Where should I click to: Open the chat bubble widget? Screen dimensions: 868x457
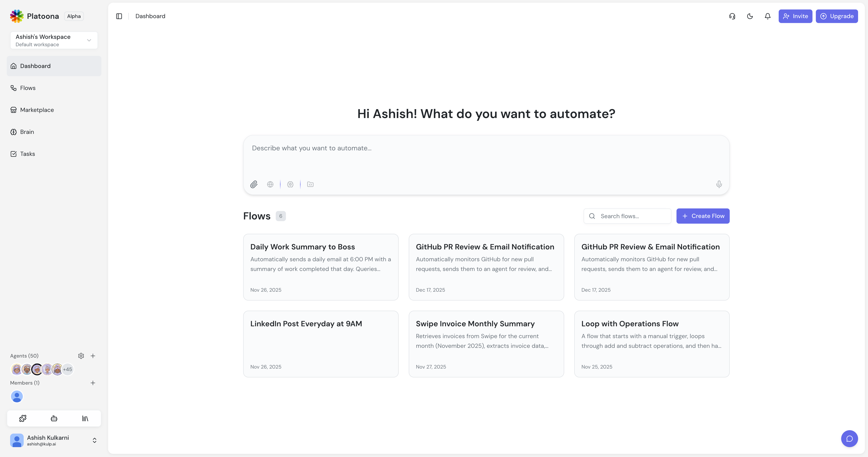coord(849,438)
